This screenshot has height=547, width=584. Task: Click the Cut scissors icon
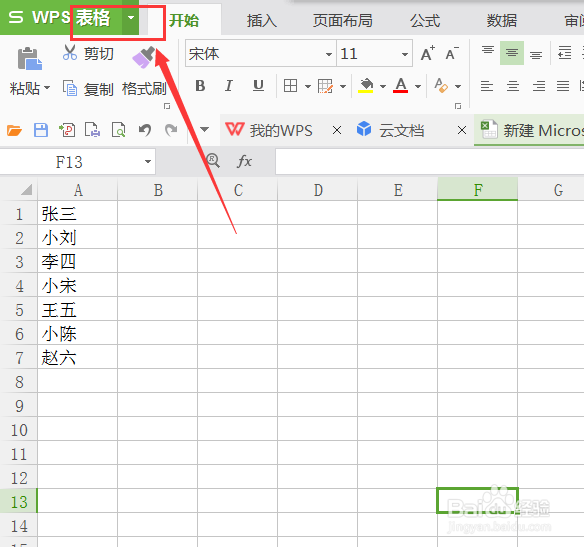pyautogui.click(x=70, y=53)
